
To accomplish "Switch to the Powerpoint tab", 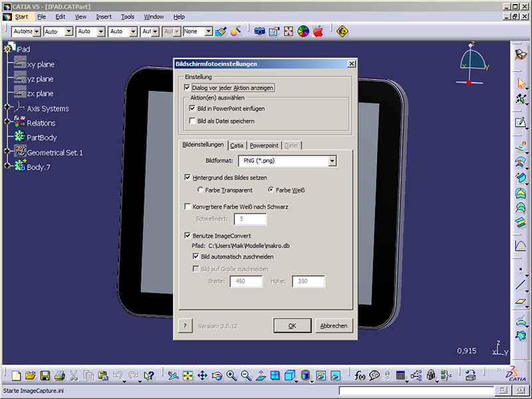I will tap(264, 146).
